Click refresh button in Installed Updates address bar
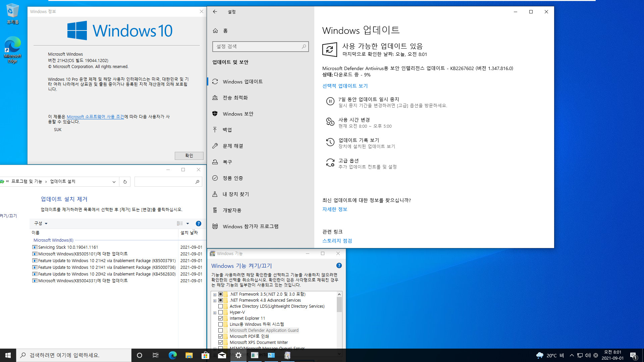644x362 pixels. pyautogui.click(x=125, y=182)
